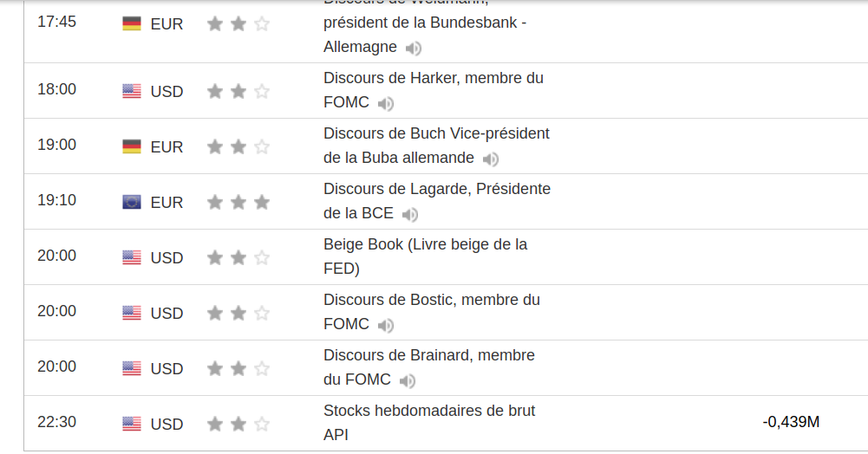Click the 17:45 time cell
The image size is (868, 454).
point(56,22)
